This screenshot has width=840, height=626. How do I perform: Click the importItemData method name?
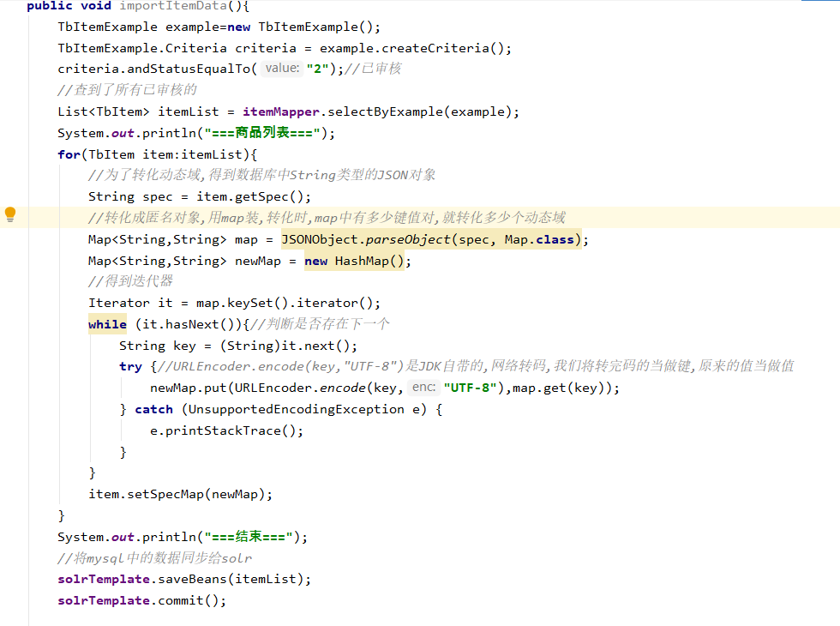point(173,6)
